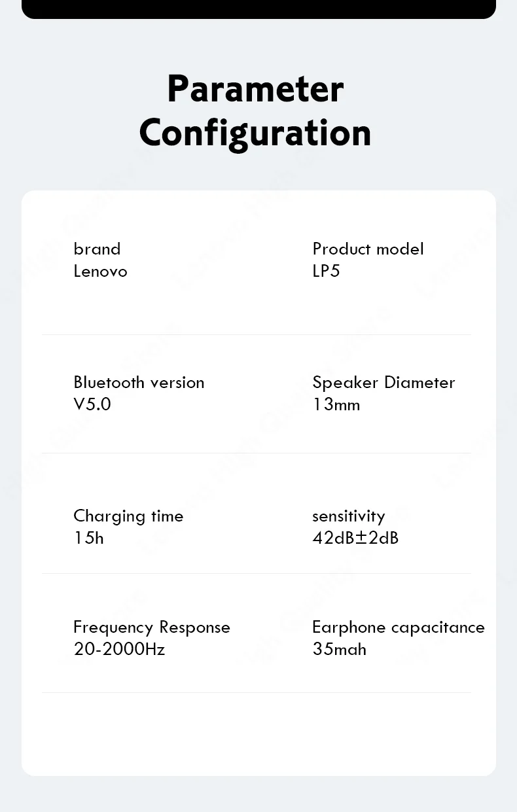
Task: Select the "Charging time" label
Action: pos(128,516)
